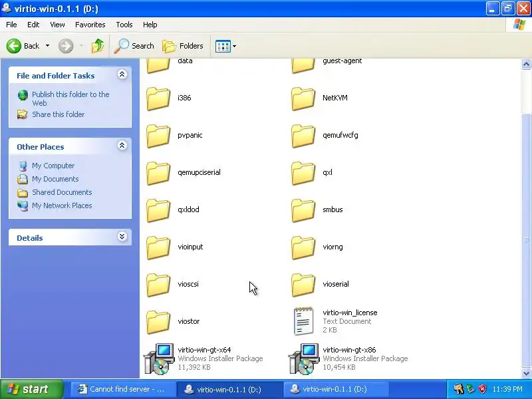Screen dimensions: 532x399
Task: Open the Search pane
Action: pyautogui.click(x=134, y=46)
